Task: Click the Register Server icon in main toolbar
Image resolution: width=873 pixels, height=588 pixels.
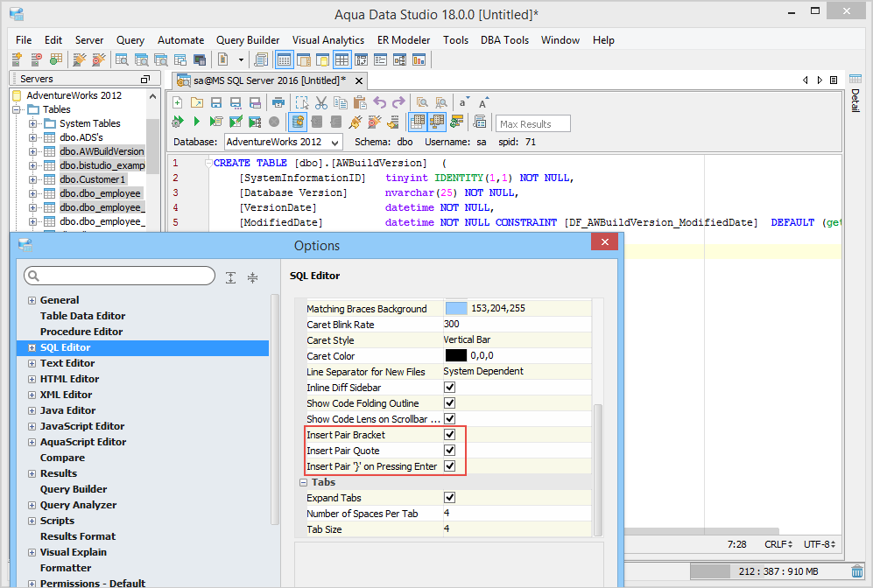Action: coord(17,59)
